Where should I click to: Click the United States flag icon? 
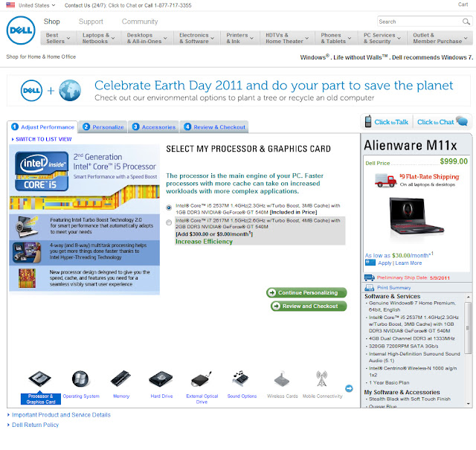[10, 5]
